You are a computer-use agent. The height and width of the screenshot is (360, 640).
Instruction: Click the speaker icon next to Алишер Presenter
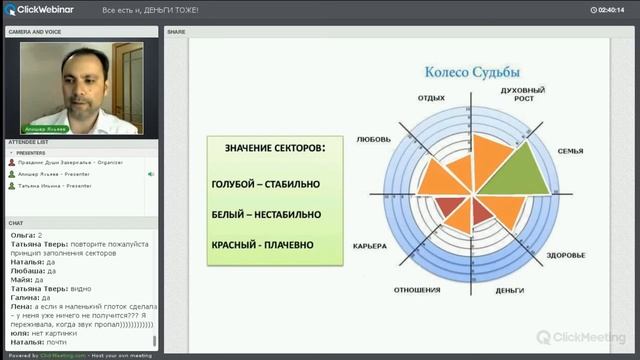(151, 174)
